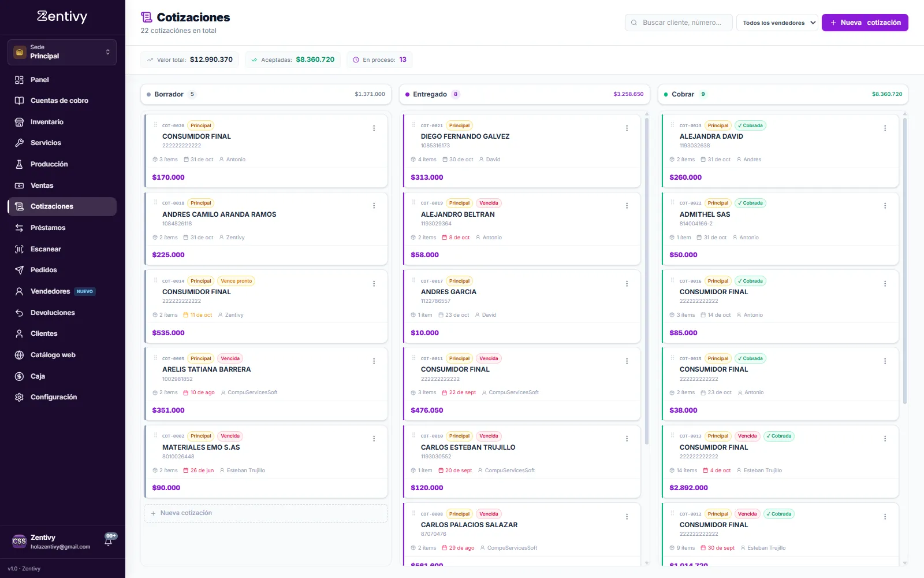Open Cuentas de cobro section
This screenshot has height=578, width=924.
62,101
